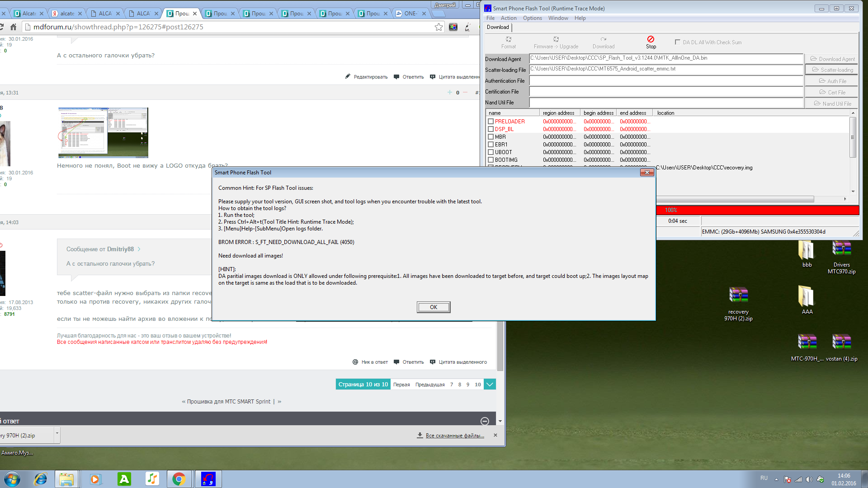Click the Scatter-loading button
868x488 pixels.
coord(832,70)
